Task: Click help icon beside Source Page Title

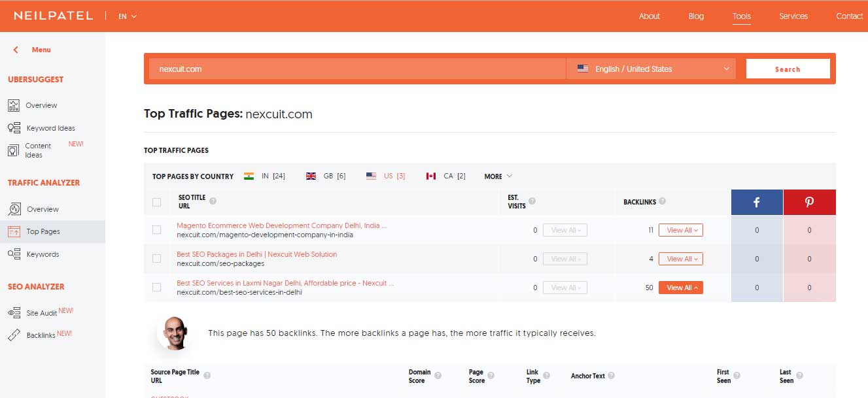Action: (x=207, y=376)
